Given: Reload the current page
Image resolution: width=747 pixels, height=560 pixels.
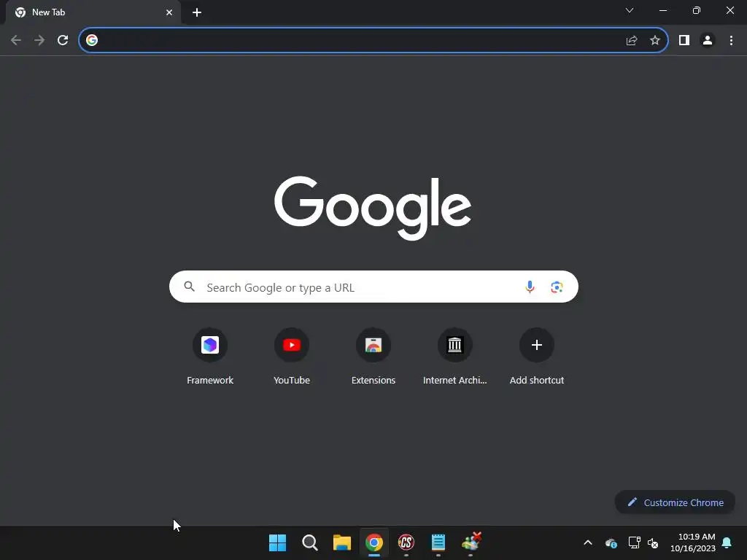Looking at the screenshot, I should (x=63, y=40).
